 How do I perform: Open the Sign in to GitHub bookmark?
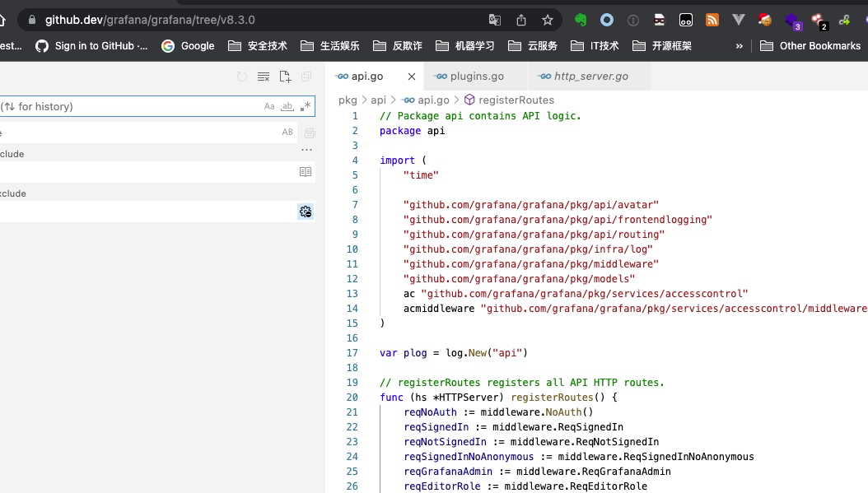point(91,46)
